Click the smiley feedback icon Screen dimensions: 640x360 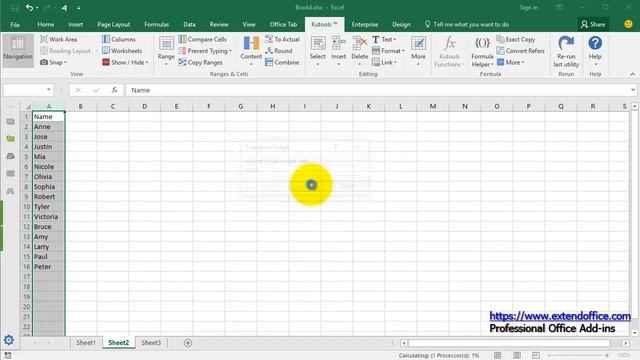tap(628, 24)
